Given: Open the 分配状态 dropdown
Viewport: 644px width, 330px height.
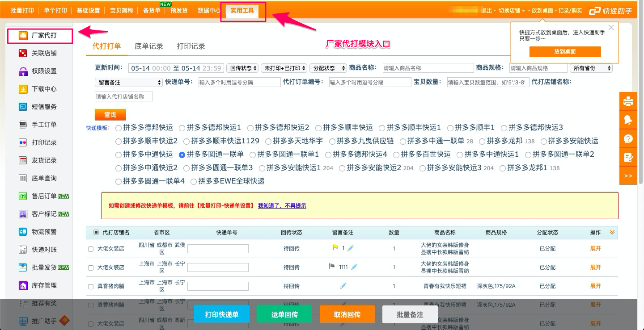Looking at the screenshot, I should coord(328,68).
